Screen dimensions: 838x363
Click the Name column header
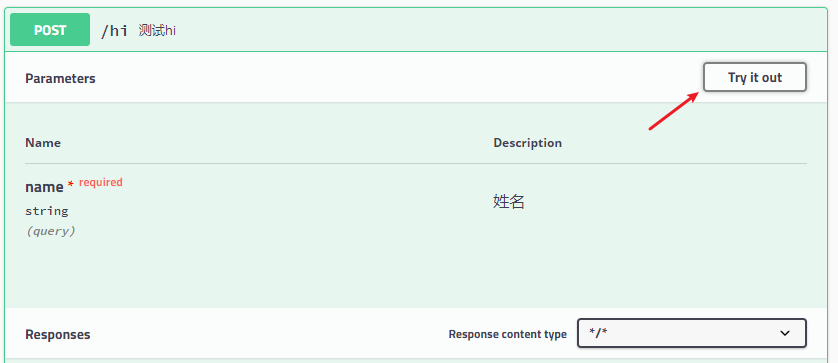click(x=43, y=143)
